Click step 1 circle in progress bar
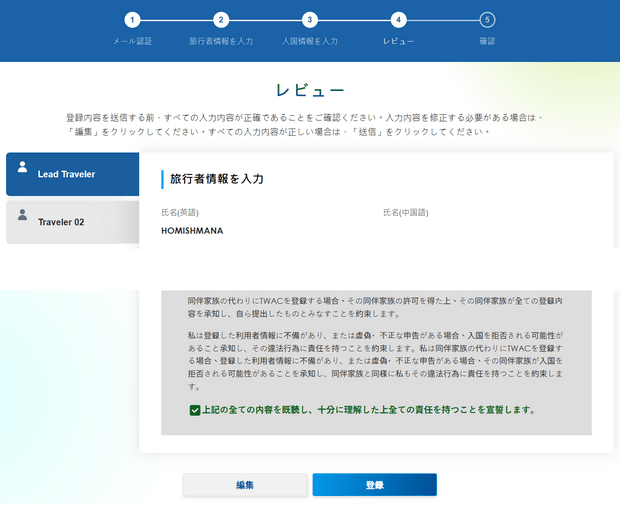The width and height of the screenshot is (620, 506). pyautogui.click(x=133, y=20)
